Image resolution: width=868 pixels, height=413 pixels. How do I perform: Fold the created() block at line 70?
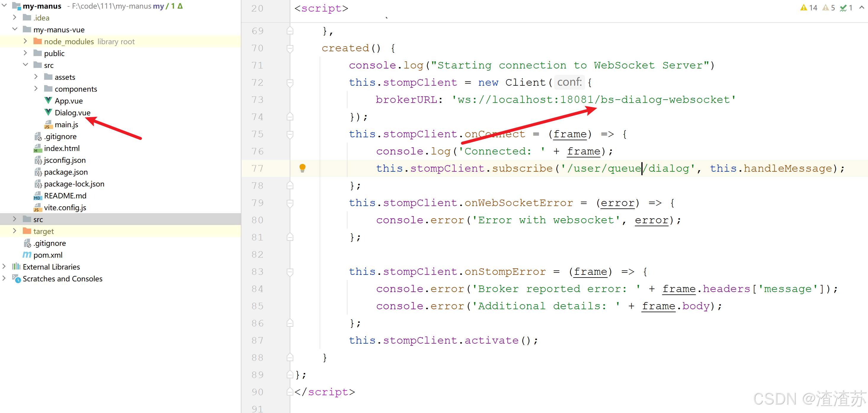point(290,48)
